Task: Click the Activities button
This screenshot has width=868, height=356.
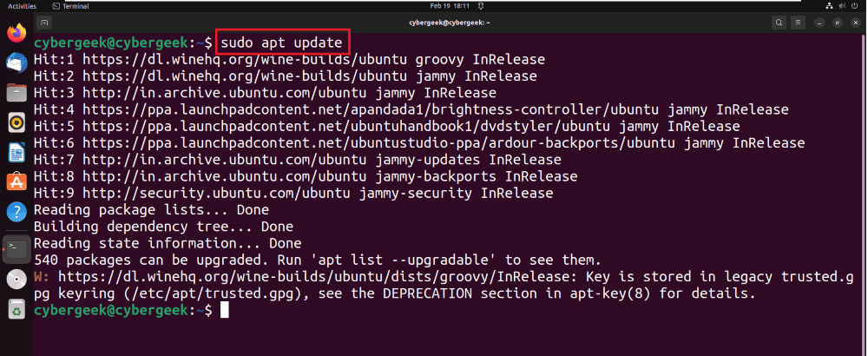Action: (22, 6)
